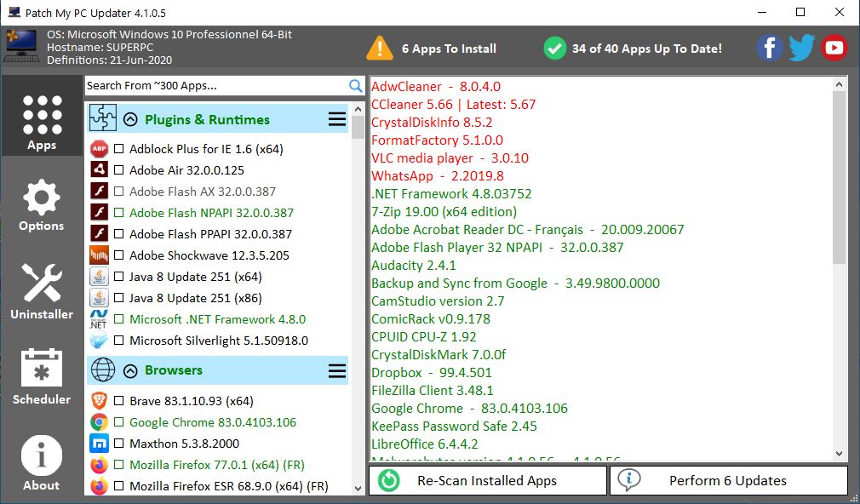Open the Scheduler tab
The image size is (860, 504).
[x=42, y=376]
